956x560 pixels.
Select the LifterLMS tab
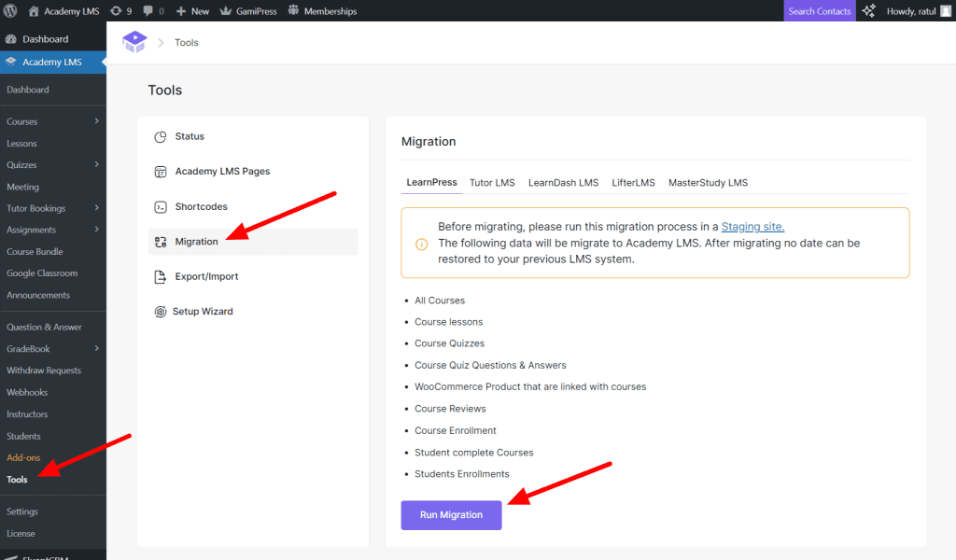633,183
